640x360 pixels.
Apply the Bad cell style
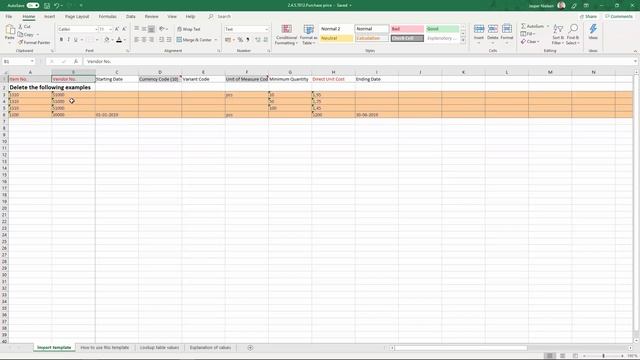[407, 29]
